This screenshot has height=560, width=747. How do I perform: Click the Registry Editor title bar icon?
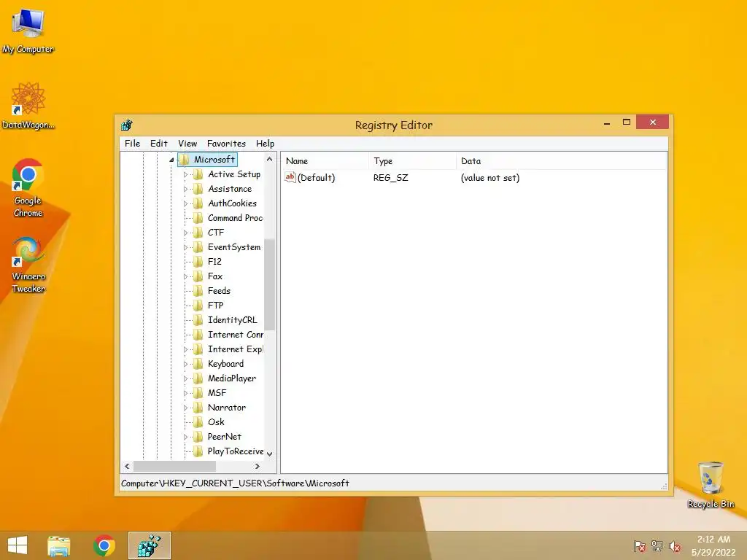127,125
